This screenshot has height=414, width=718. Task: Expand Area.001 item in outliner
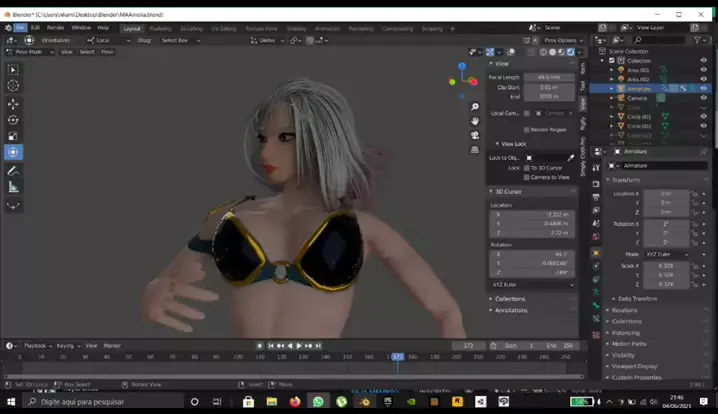tap(612, 70)
